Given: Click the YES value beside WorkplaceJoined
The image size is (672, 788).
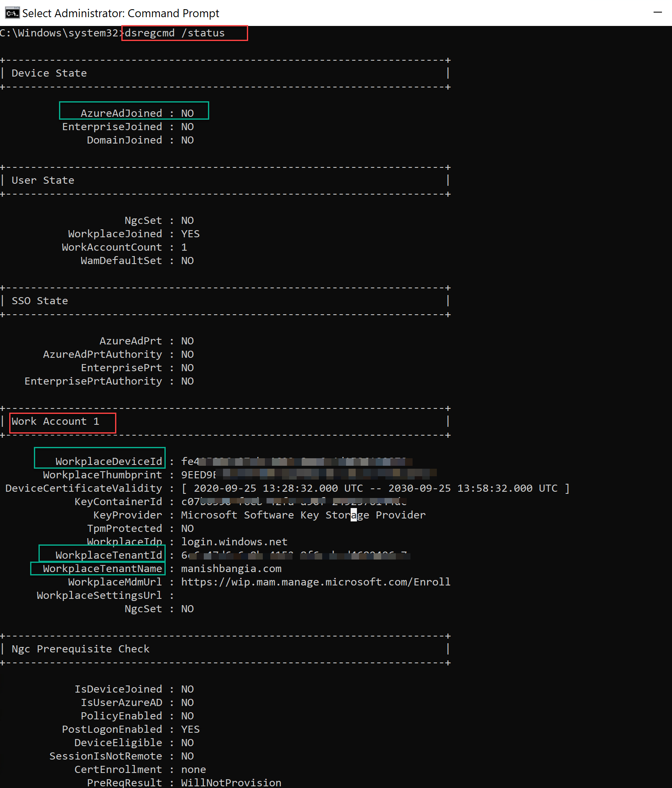Looking at the screenshot, I should [190, 234].
